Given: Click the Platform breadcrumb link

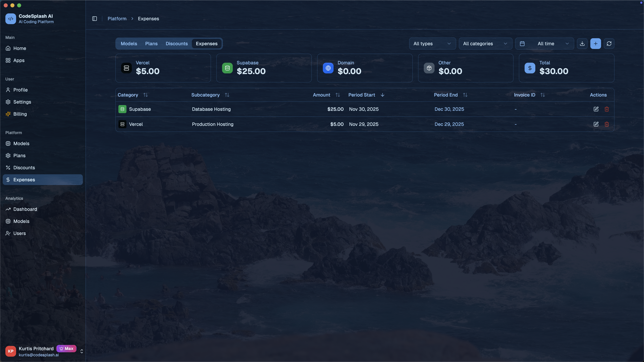Looking at the screenshot, I should coord(117,18).
